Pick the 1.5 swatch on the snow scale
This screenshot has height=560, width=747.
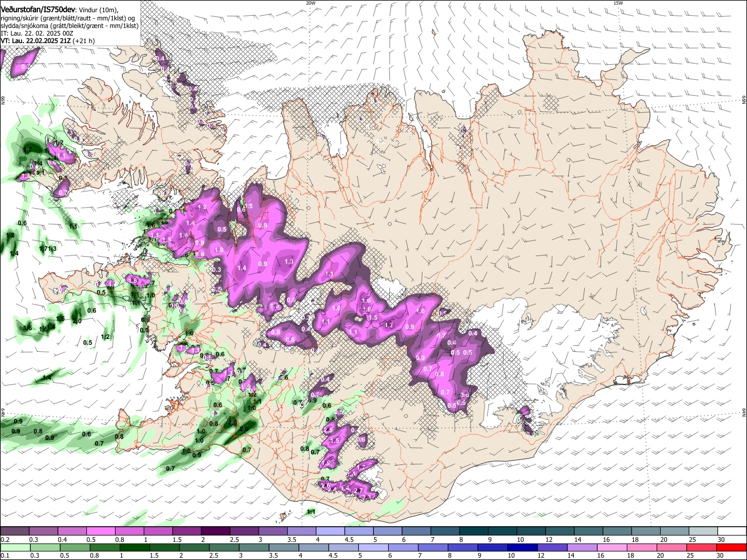coord(186,531)
